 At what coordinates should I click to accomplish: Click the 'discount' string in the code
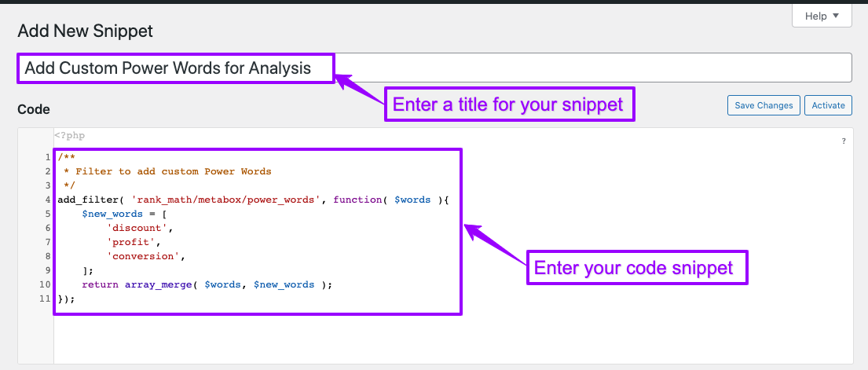coord(139,228)
